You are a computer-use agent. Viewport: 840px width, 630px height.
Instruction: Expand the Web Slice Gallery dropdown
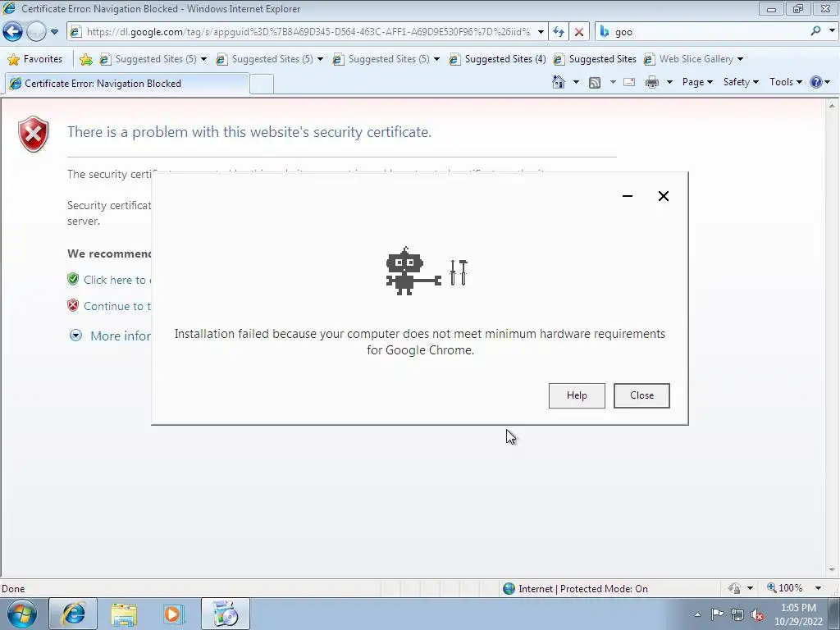741,59
